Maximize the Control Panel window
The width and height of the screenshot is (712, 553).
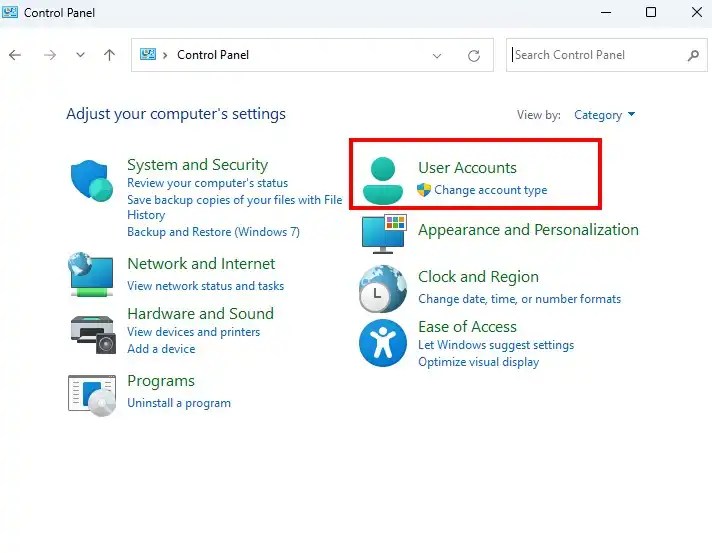pyautogui.click(x=651, y=12)
